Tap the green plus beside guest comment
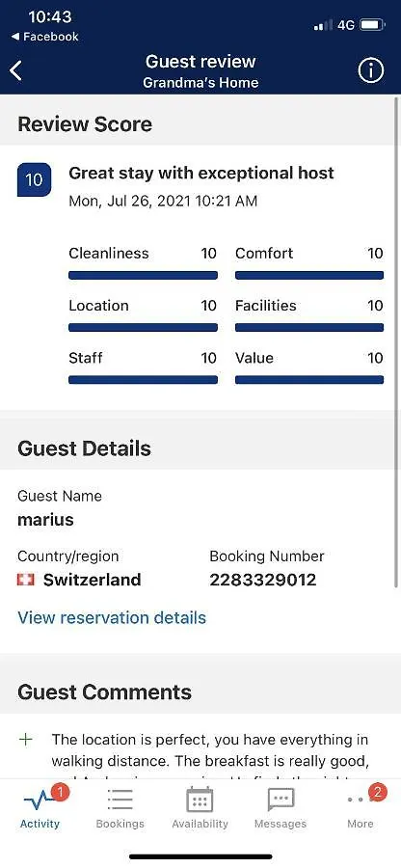 pyautogui.click(x=26, y=740)
